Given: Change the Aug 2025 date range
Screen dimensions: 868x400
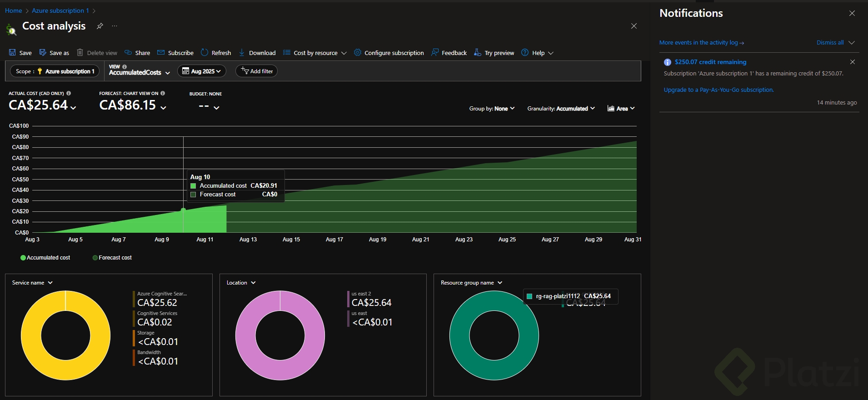Looking at the screenshot, I should click(201, 71).
